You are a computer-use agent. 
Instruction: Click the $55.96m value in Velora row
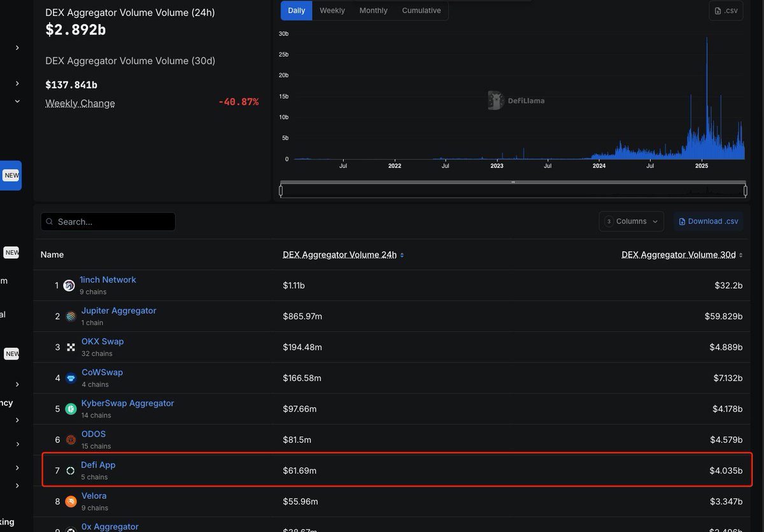pos(301,501)
